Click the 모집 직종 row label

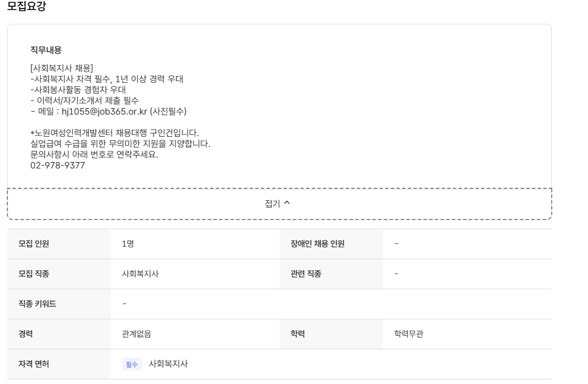point(34,273)
